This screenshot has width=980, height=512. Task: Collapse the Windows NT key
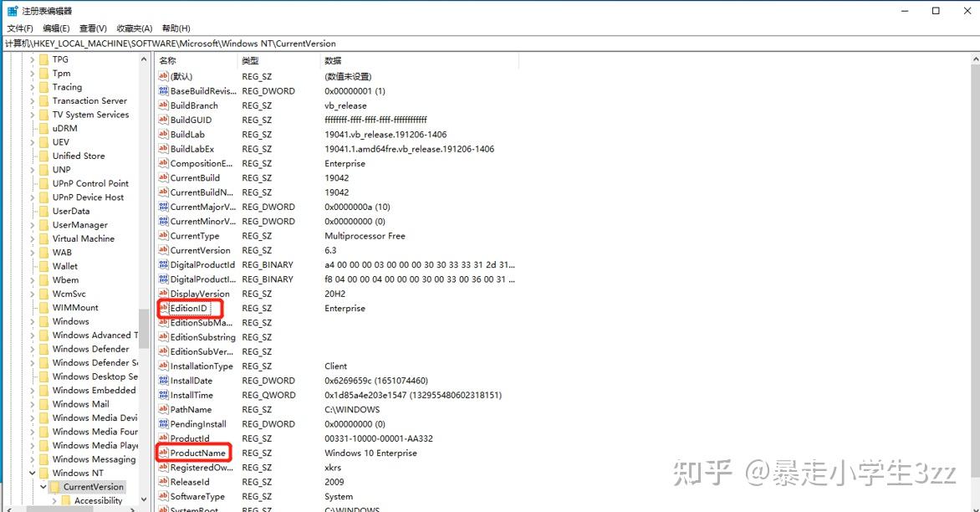pos(32,473)
